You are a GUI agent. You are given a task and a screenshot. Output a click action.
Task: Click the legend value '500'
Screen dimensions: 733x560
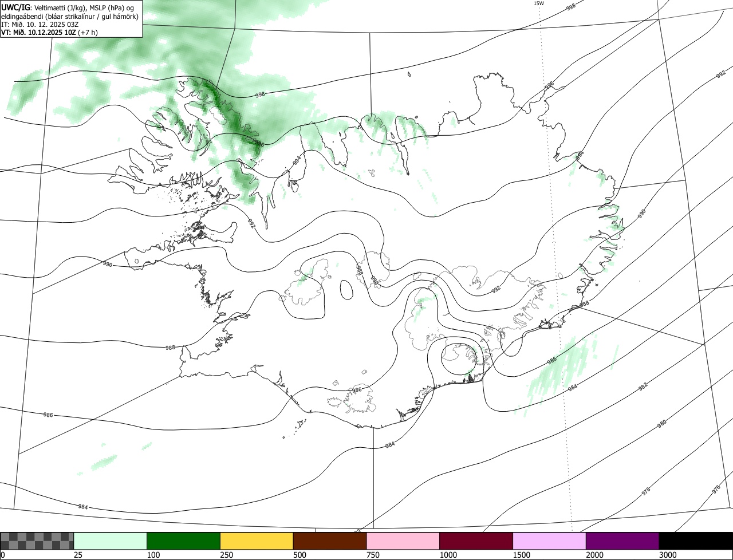pyautogui.click(x=299, y=555)
